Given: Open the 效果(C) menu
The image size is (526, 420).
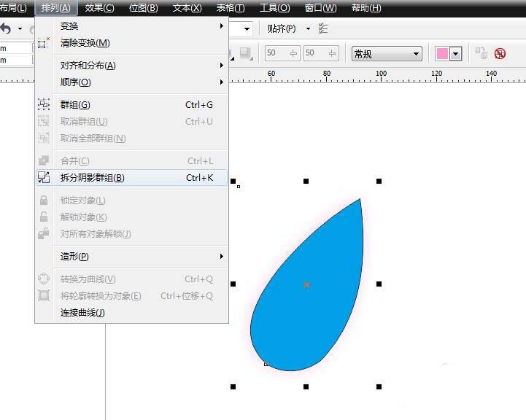Looking at the screenshot, I should point(99,8).
